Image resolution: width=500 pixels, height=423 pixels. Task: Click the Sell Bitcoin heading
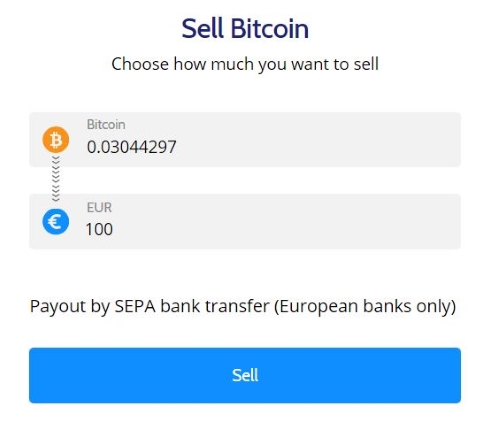click(245, 29)
